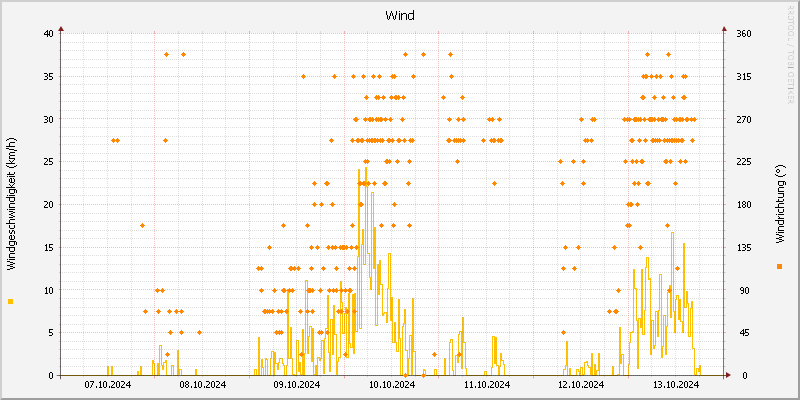Click the date label 11.10.2024
Screen dimensions: 800x400
coord(486,385)
